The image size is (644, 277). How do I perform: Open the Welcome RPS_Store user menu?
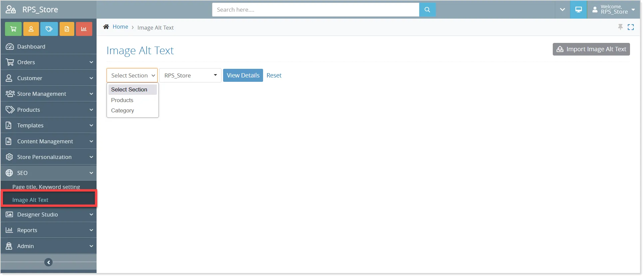(x=614, y=10)
